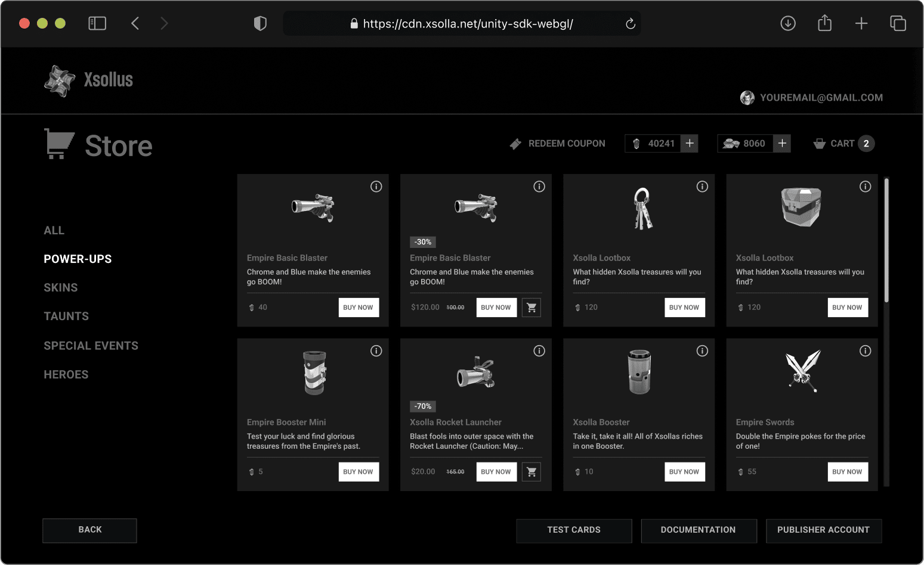Buy the 40-coin Empire Basic Blaster now
This screenshot has width=924, height=565.
(x=359, y=308)
